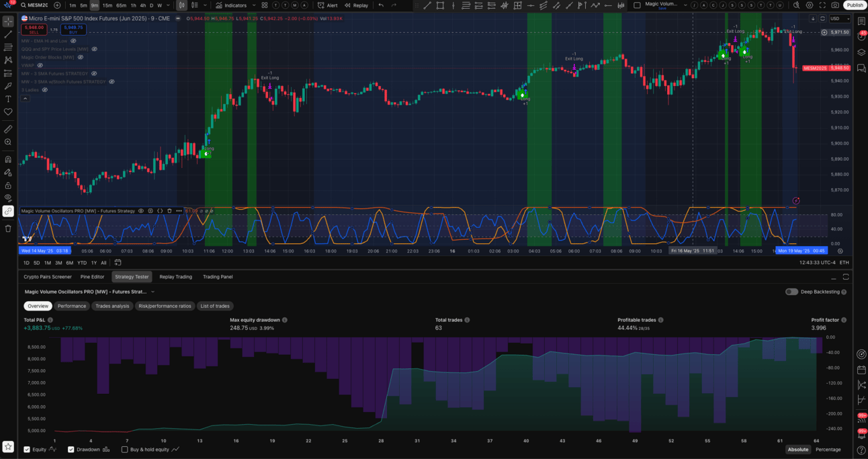Viewport: 868px width, 459px height.
Task: Create an Alert from the top toolbar
Action: point(328,5)
